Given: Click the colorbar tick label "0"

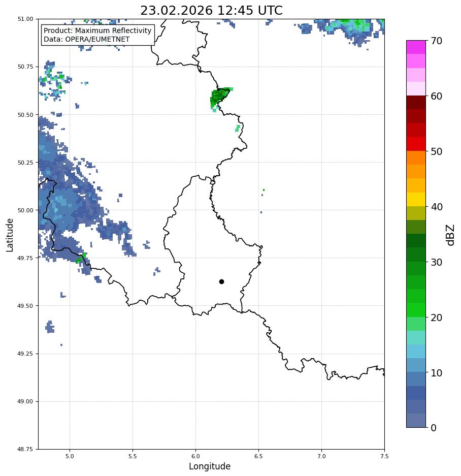Looking at the screenshot, I should (x=434, y=428).
